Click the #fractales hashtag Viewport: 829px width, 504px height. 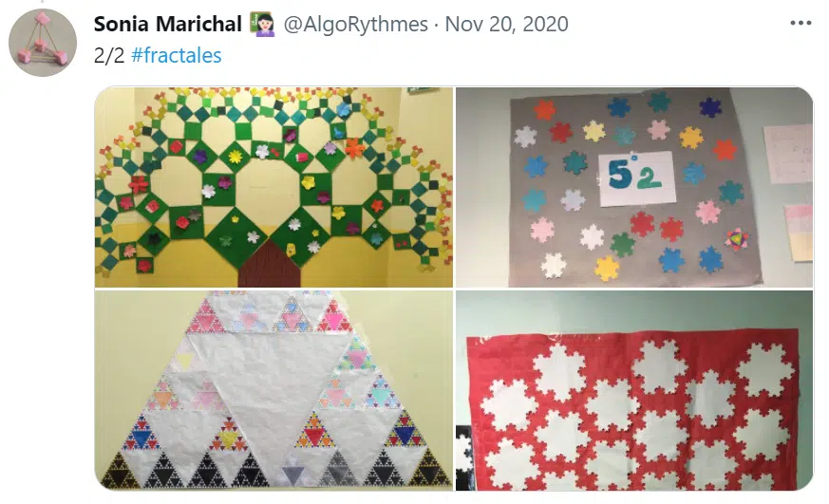(176, 55)
